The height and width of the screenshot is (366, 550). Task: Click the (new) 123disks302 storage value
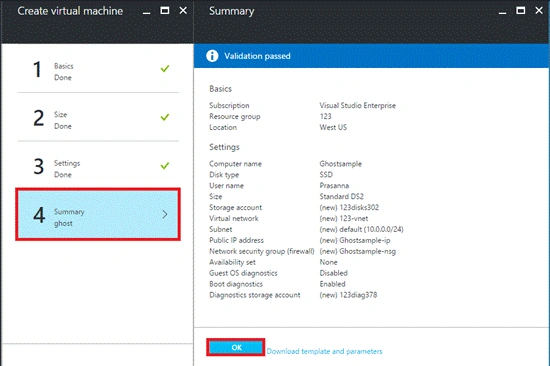[349, 207]
